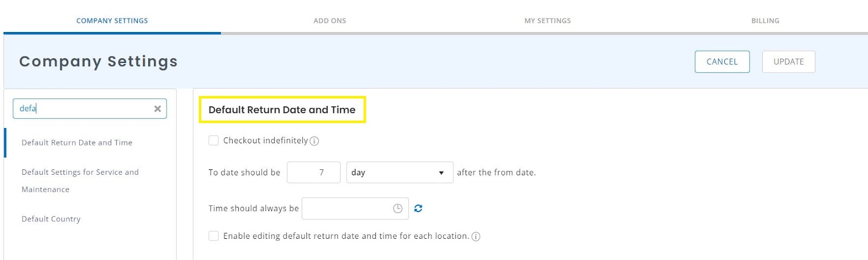
Task: Click info icon next to Checkout indefinitely
Action: point(314,141)
